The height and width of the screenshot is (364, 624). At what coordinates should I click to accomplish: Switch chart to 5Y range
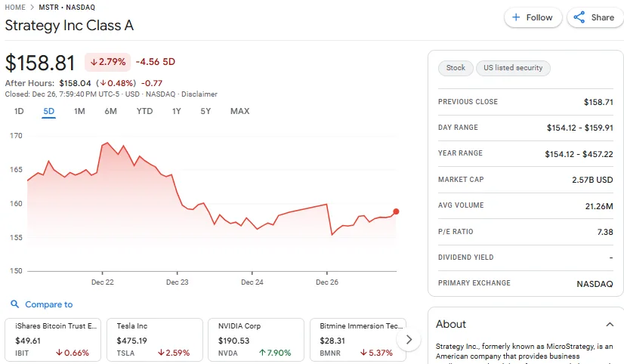(x=205, y=111)
